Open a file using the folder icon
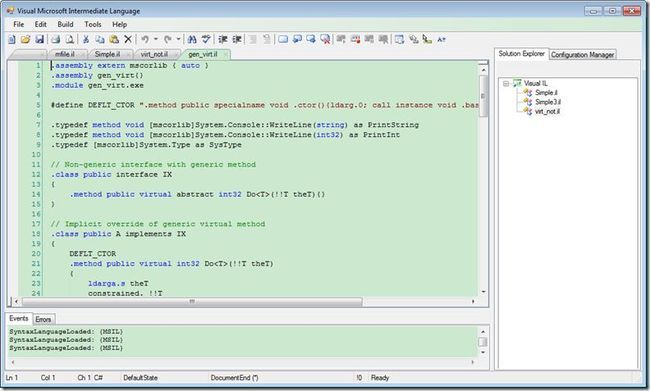The image size is (650, 391). (25, 39)
